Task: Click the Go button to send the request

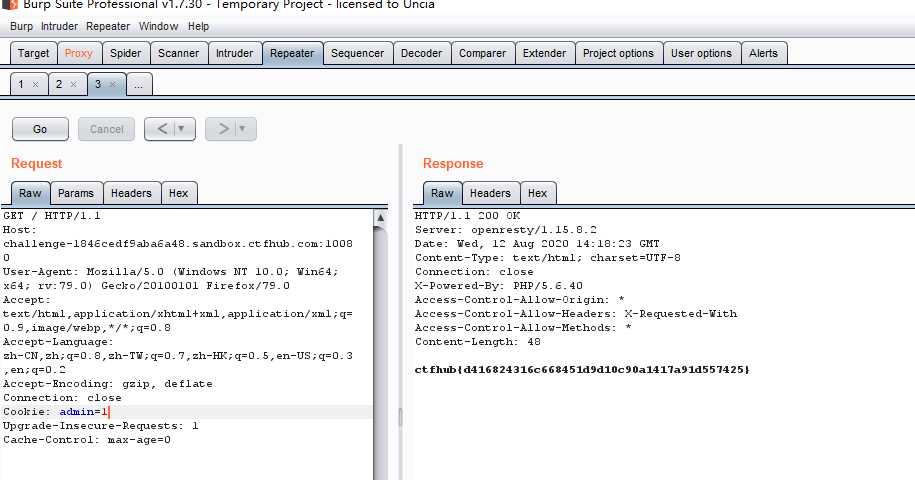Action: [40, 129]
